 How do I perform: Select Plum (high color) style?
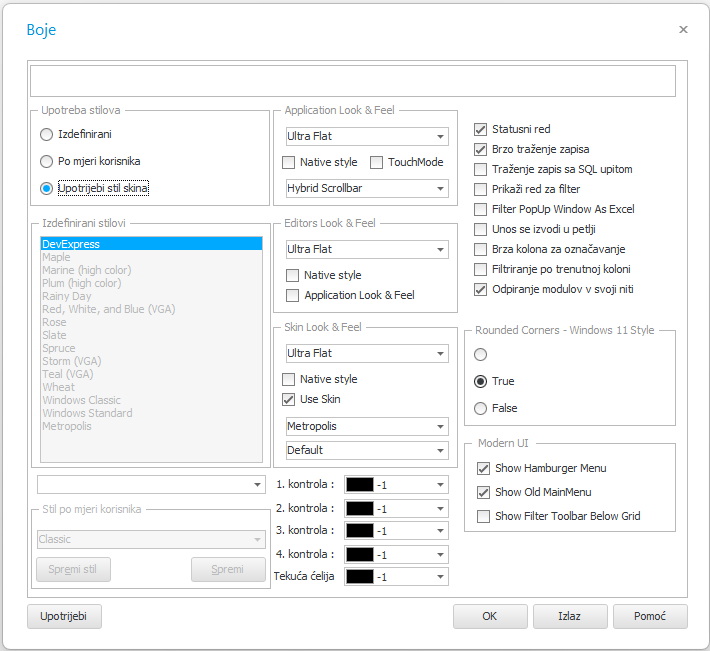(151, 283)
